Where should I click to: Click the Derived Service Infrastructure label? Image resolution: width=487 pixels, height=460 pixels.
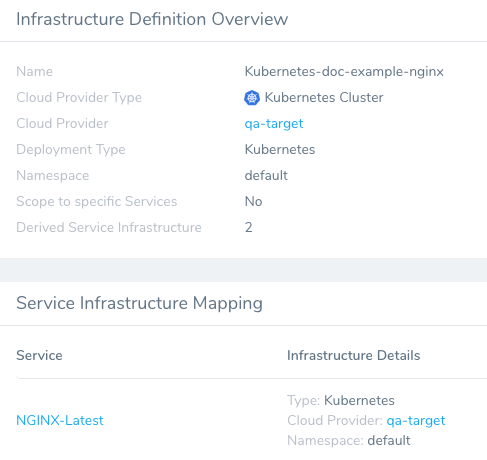pos(109,227)
